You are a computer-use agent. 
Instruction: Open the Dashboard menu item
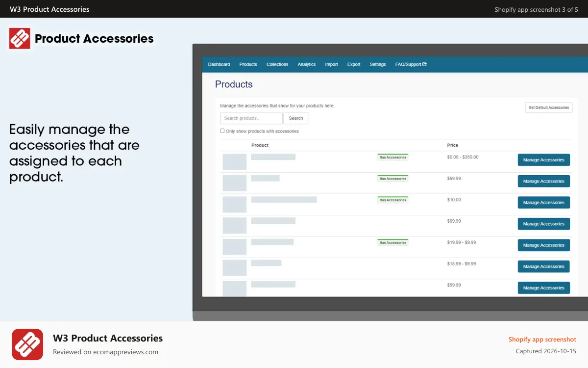tap(219, 64)
